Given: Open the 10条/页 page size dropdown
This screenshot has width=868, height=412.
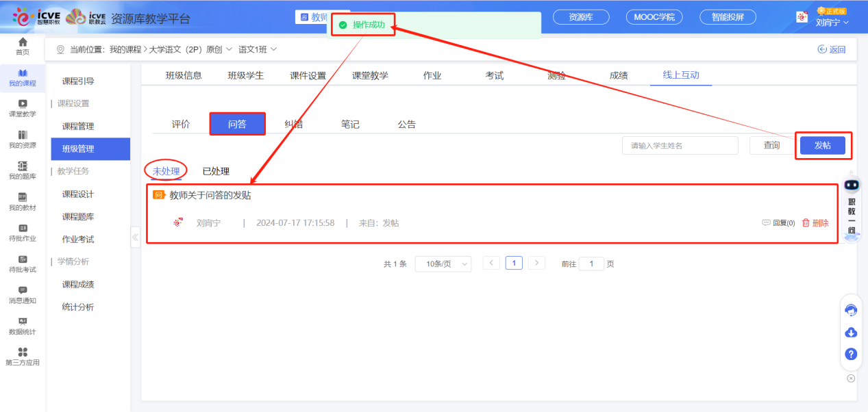Looking at the screenshot, I should click(x=442, y=263).
